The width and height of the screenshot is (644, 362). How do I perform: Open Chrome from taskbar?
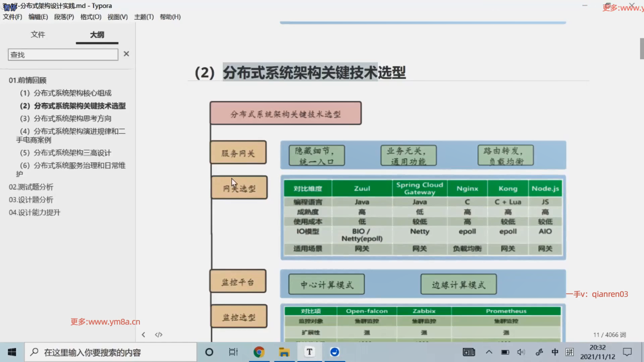259,352
